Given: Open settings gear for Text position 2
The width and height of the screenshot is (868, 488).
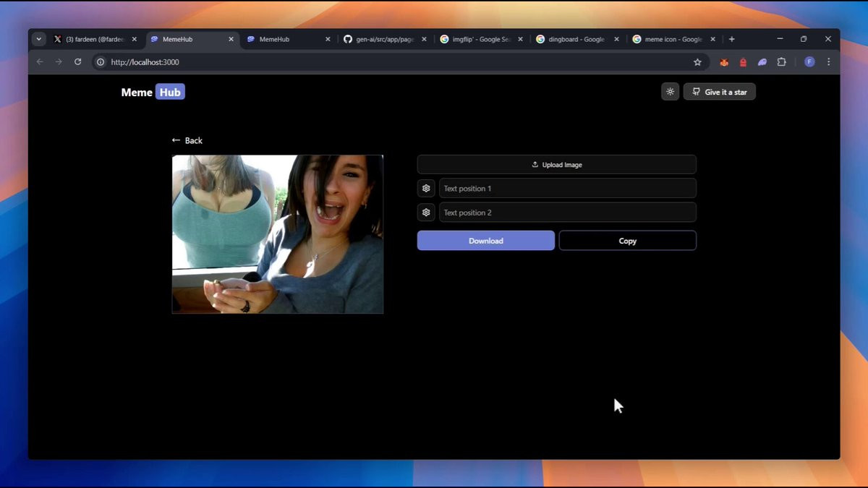Looking at the screenshot, I should click(x=426, y=213).
